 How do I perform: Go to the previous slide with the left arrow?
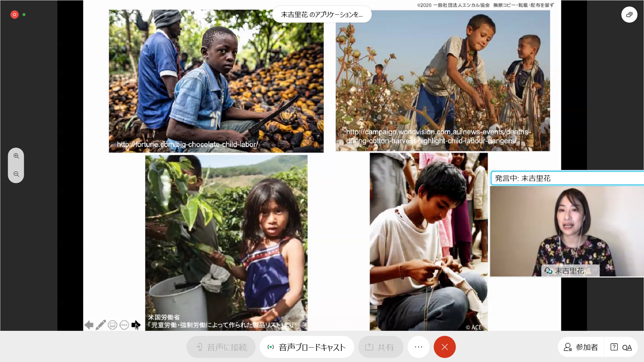coord(89,325)
